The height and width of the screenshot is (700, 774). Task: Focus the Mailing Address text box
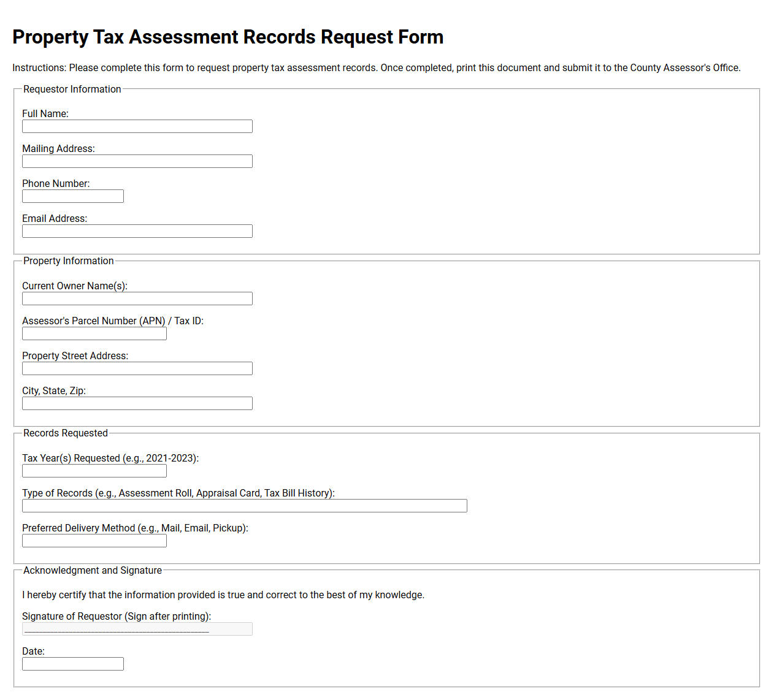click(137, 161)
